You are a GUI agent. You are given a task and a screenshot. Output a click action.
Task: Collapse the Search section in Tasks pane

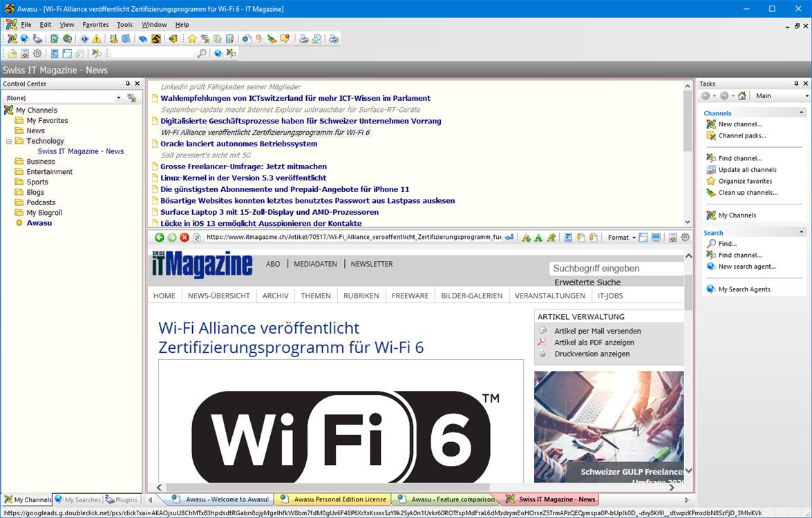802,232
